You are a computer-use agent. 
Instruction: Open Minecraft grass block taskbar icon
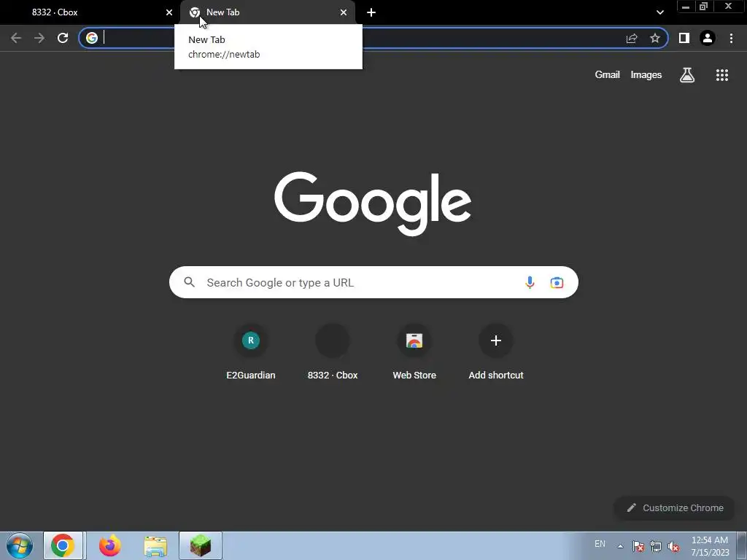coord(201,545)
